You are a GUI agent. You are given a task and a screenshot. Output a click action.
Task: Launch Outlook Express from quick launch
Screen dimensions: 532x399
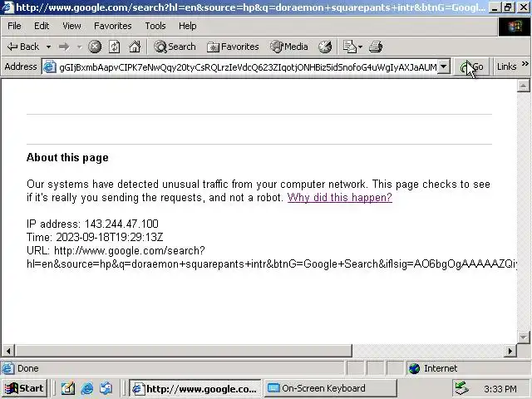coord(106,388)
